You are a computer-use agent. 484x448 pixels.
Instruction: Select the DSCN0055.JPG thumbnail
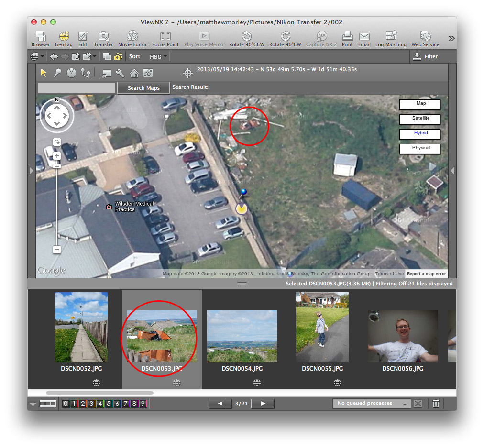pos(322,328)
